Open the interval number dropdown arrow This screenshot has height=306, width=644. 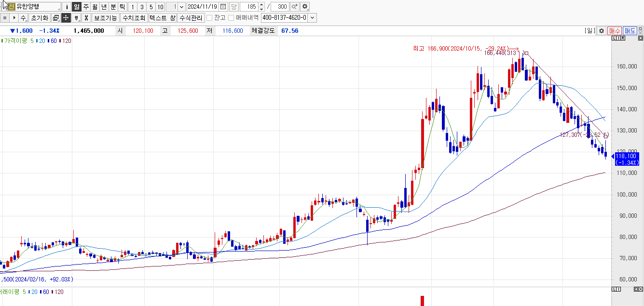pos(182,7)
